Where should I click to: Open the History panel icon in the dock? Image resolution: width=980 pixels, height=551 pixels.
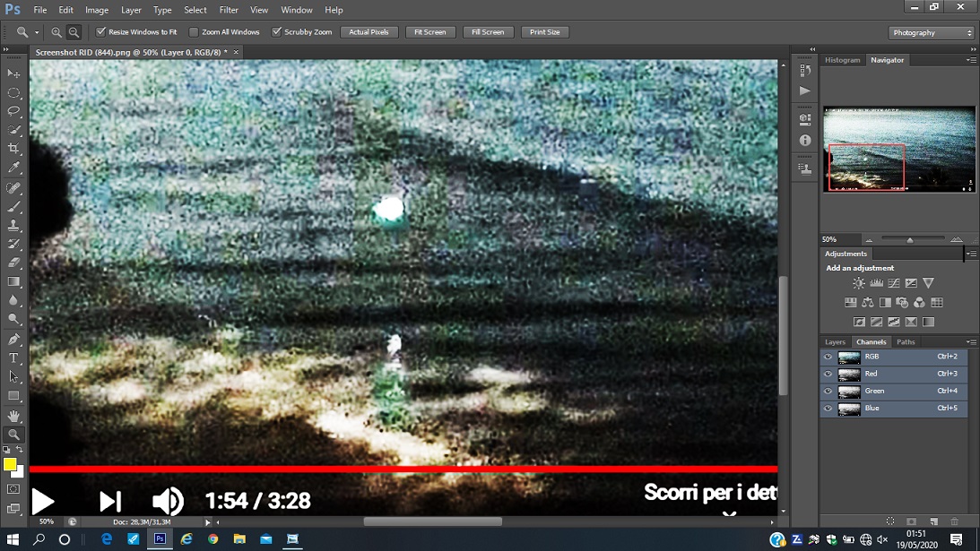pyautogui.click(x=804, y=70)
